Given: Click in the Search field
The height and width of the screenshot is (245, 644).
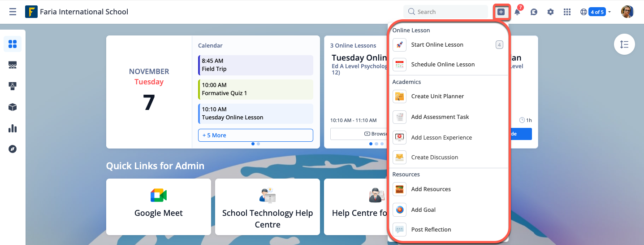Looking at the screenshot, I should coord(445,12).
